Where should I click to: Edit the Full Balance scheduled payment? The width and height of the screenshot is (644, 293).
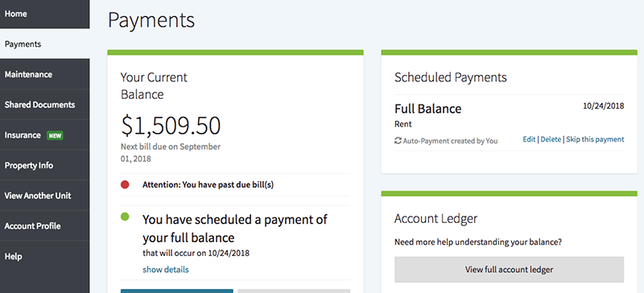tap(529, 139)
